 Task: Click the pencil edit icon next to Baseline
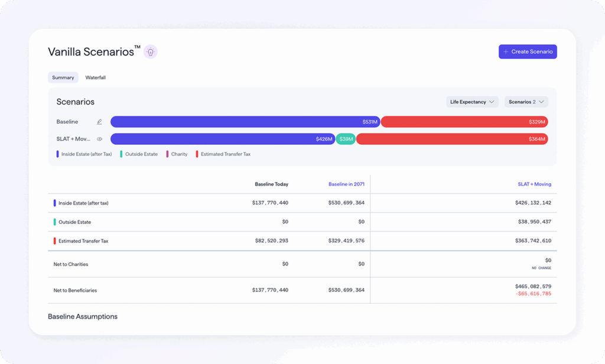click(x=99, y=122)
